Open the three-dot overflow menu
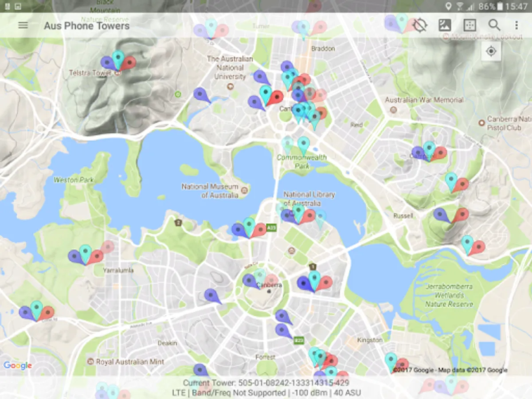532x399 pixels. pos(516,25)
